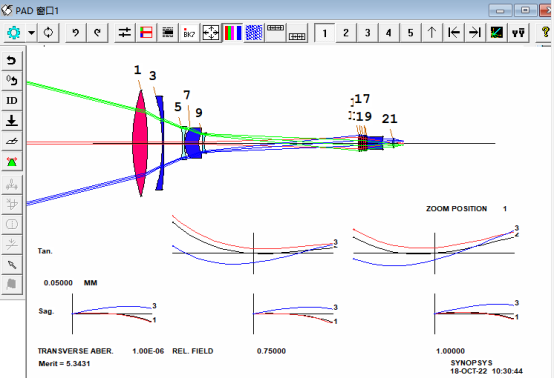554x379 pixels.
Task: Click the arrow-to-left-bar icon
Action: coord(454,33)
